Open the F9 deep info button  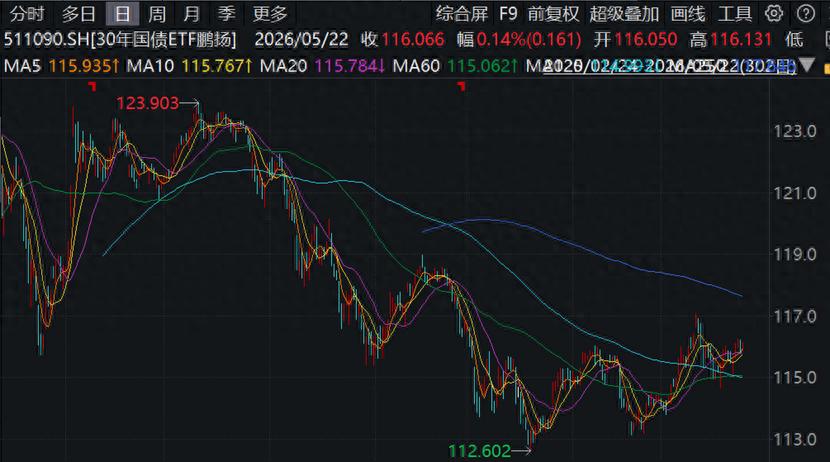508,14
